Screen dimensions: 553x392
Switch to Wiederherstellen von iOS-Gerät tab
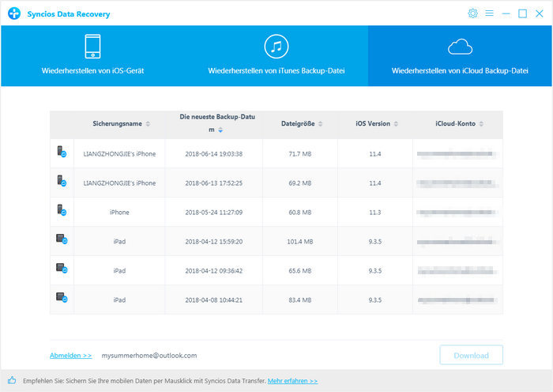click(92, 56)
